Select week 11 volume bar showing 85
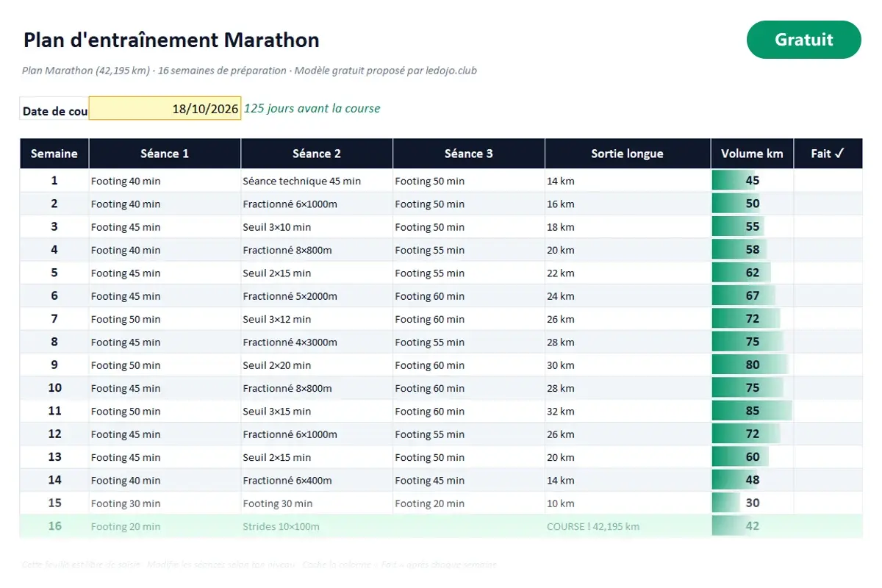This screenshot has height=588, width=882. [x=752, y=411]
